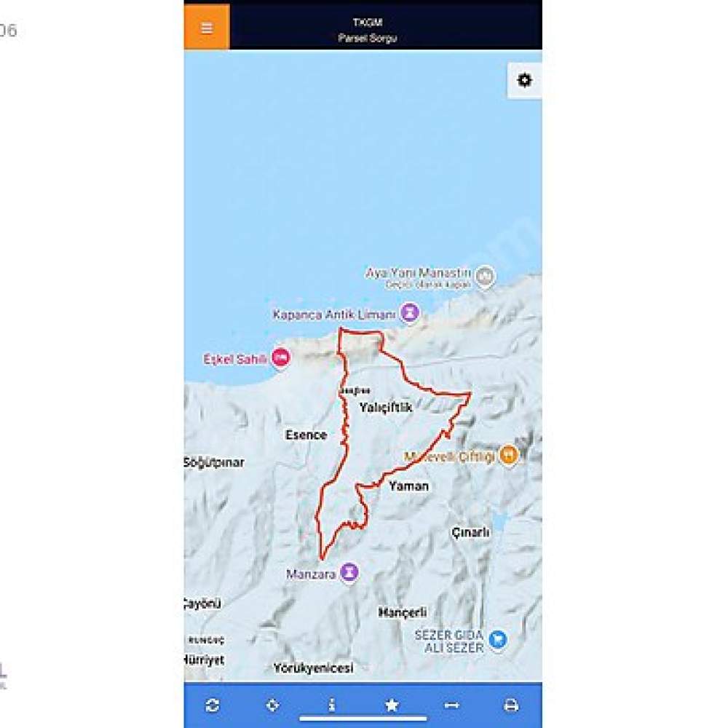This screenshot has width=728, height=728.
Task: Open the orange hamburger menu
Action: 207,27
